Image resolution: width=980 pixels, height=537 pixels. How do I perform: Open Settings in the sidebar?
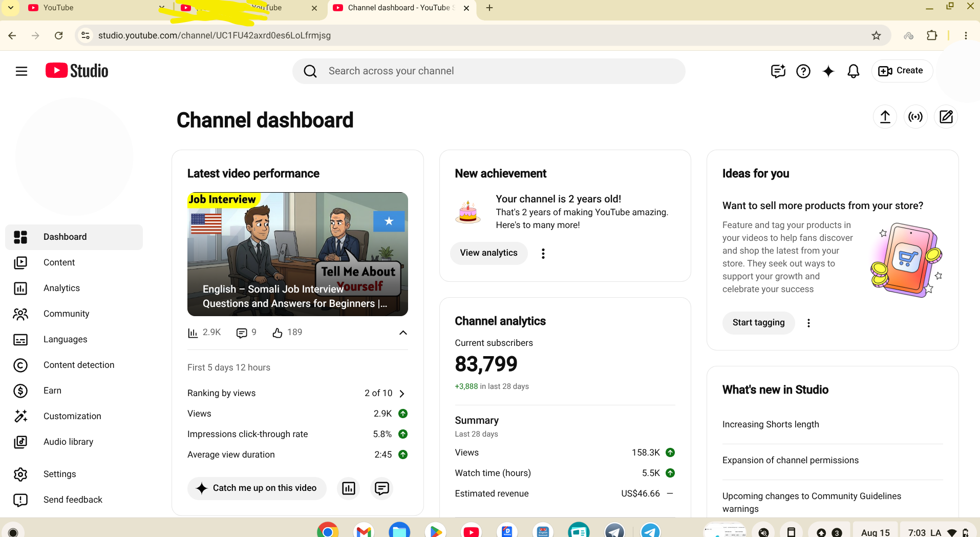(x=74, y=474)
